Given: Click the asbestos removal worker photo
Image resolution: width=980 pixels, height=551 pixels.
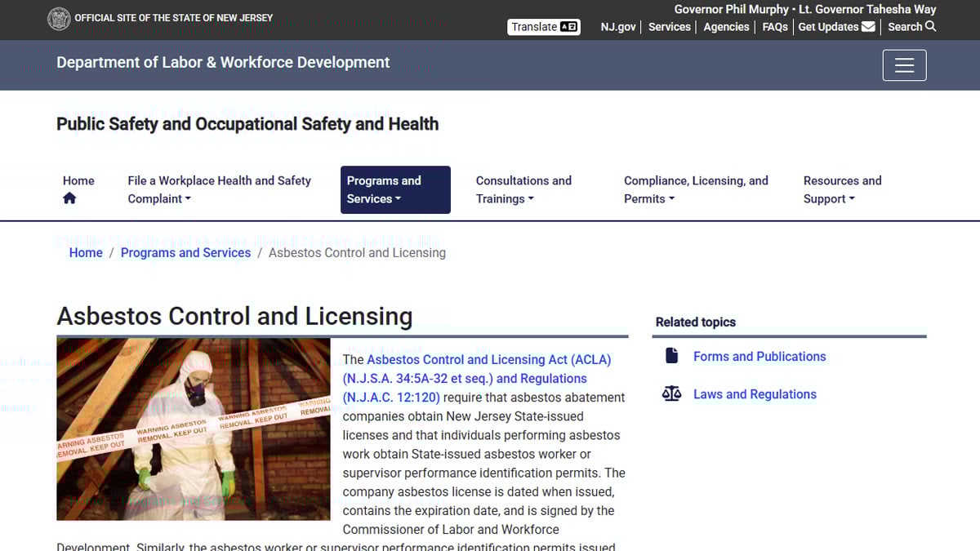Looking at the screenshot, I should [x=194, y=429].
